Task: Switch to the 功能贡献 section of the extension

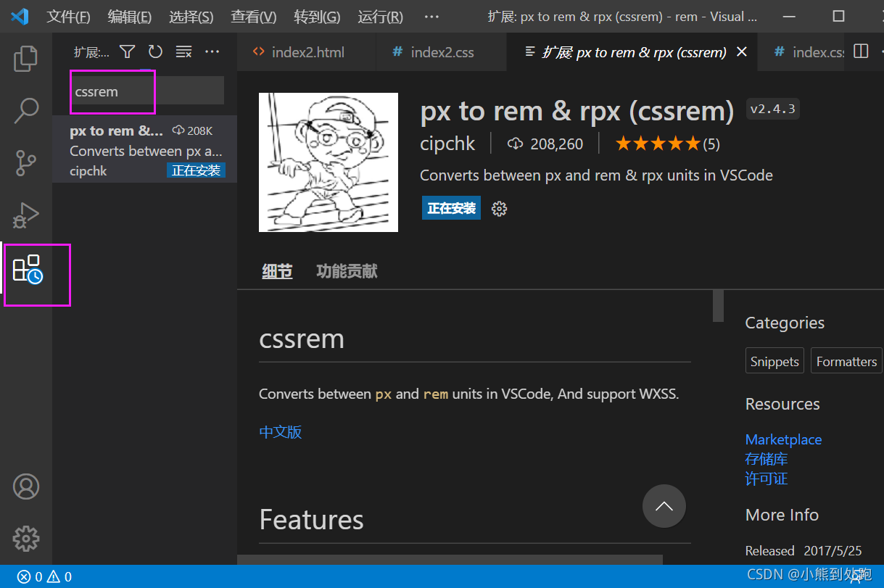Action: (347, 271)
